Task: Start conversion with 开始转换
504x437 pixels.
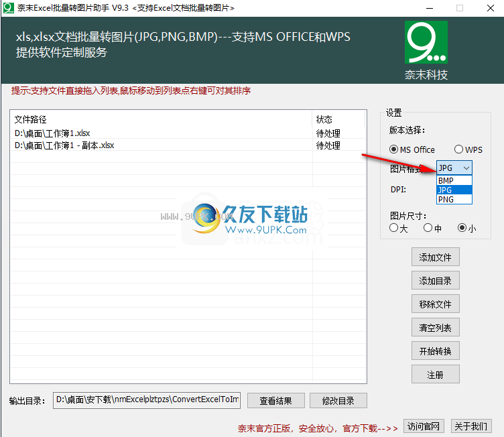Action: tap(435, 351)
